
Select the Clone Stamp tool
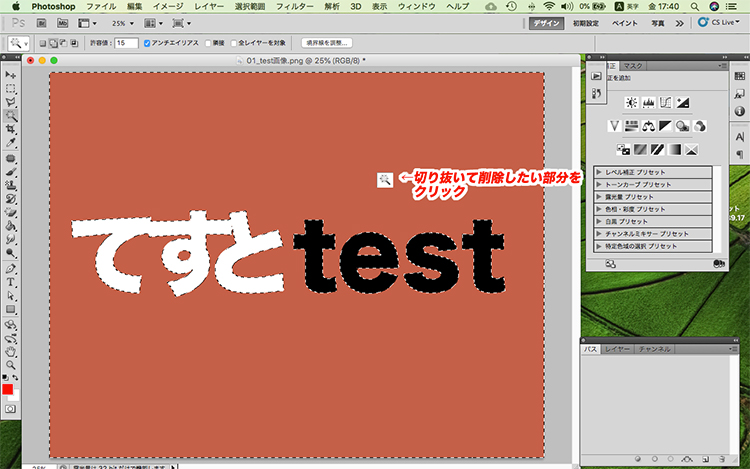tap(11, 185)
